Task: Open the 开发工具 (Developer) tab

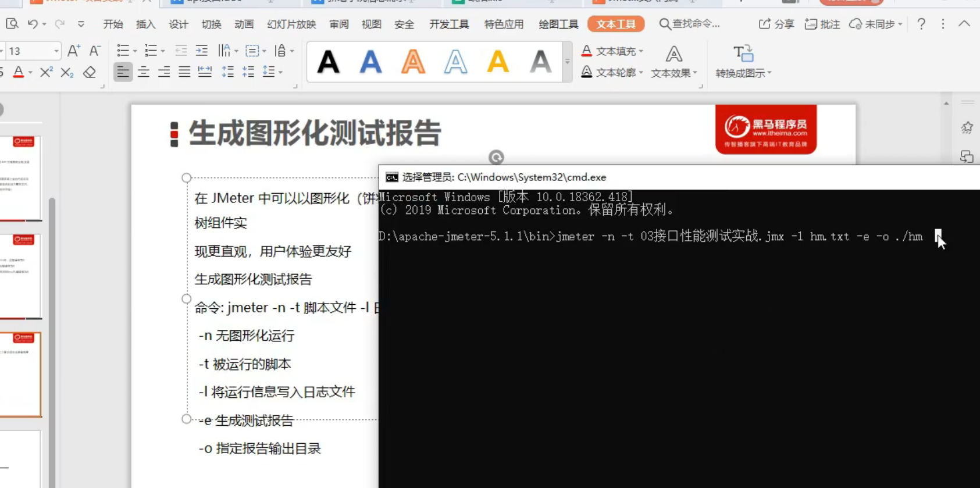Action: 449,24
